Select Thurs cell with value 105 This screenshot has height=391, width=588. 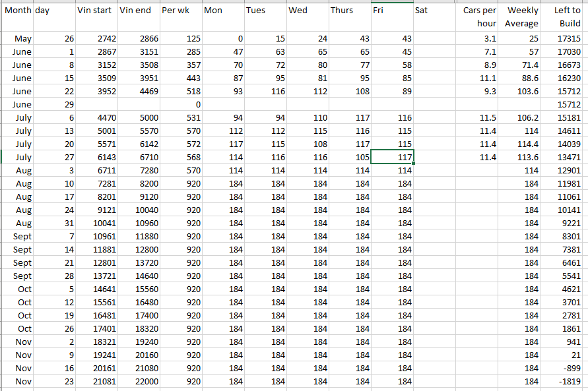tap(350, 157)
